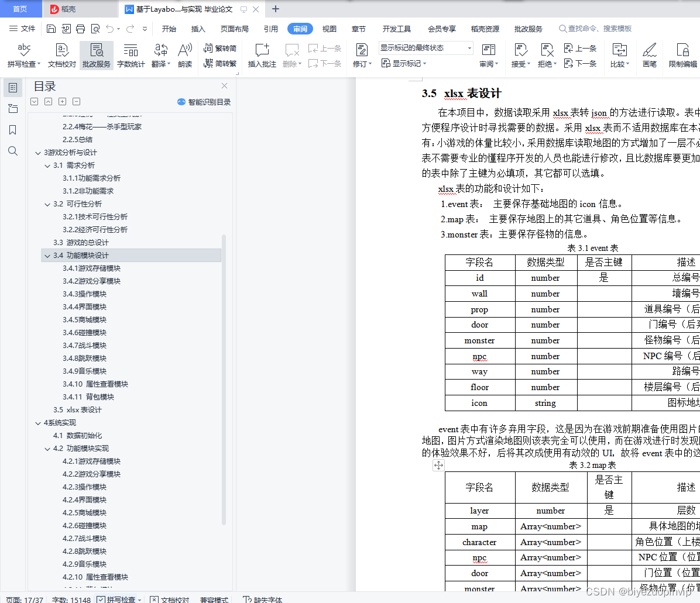Click the search commands field
This screenshot has width=700, height=603.
[x=596, y=29]
